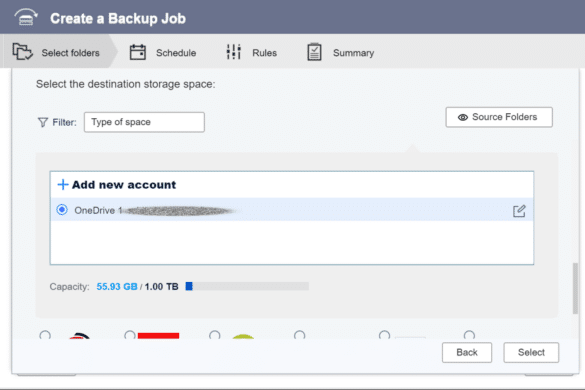Select the red-logo provider radio button
585x390 pixels.
[x=130, y=335]
